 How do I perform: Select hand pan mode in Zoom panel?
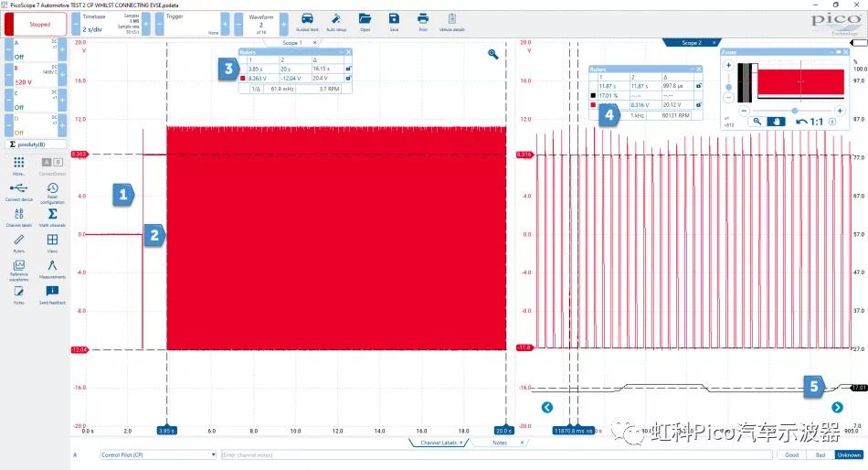[x=776, y=122]
